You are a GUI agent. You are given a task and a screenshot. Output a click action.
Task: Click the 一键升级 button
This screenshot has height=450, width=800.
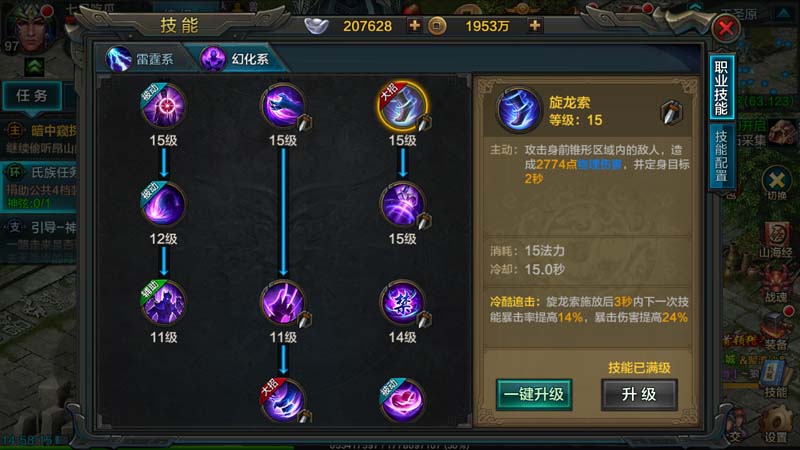click(534, 394)
